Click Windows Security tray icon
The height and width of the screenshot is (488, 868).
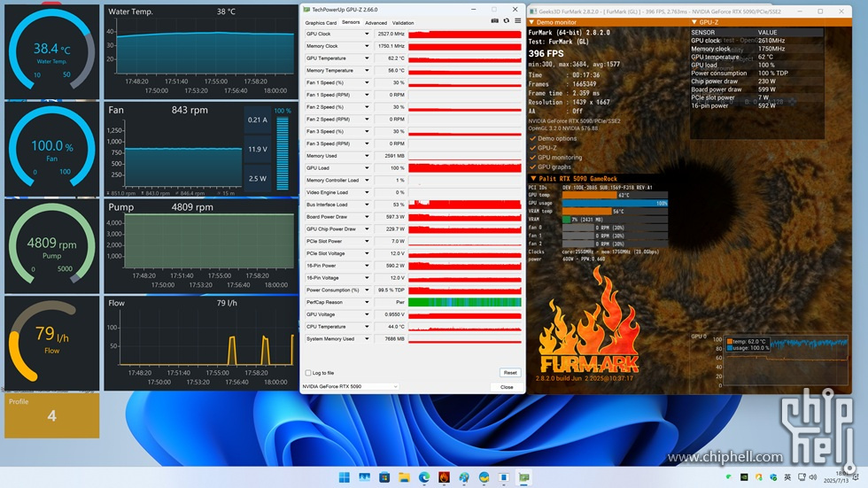(x=772, y=477)
